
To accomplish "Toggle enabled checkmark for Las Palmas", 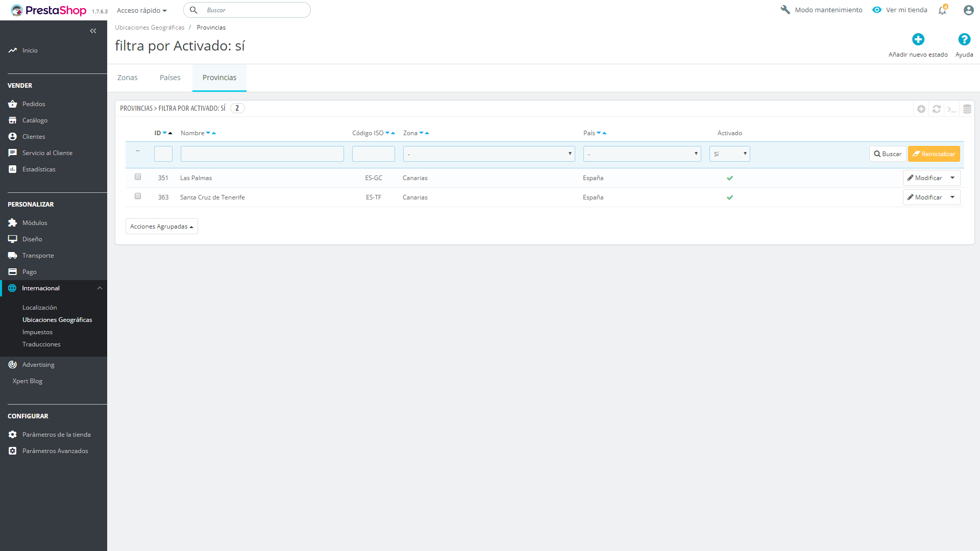I will point(729,178).
